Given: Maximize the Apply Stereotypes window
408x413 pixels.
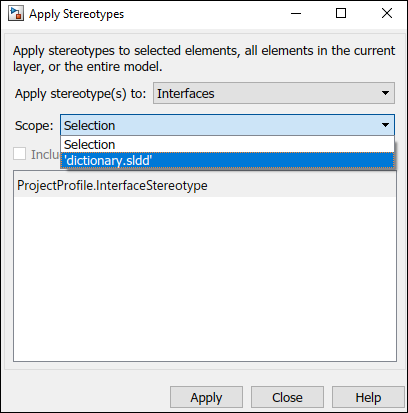Looking at the screenshot, I should point(341,14).
